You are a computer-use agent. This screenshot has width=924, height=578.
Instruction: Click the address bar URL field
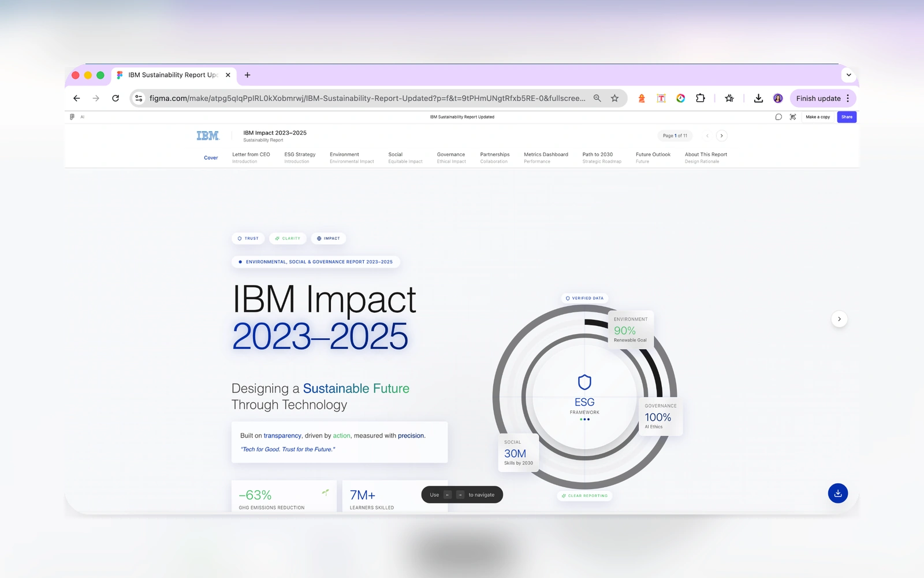pyautogui.click(x=367, y=98)
